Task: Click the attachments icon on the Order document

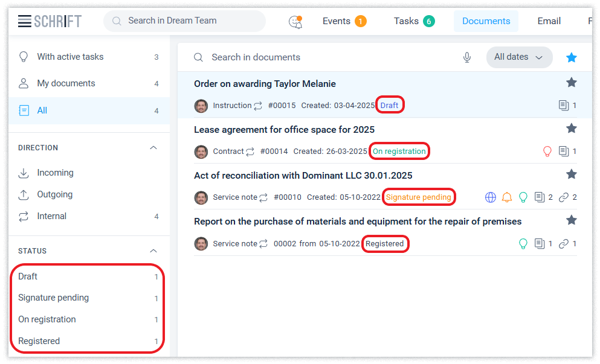Action: (564, 106)
